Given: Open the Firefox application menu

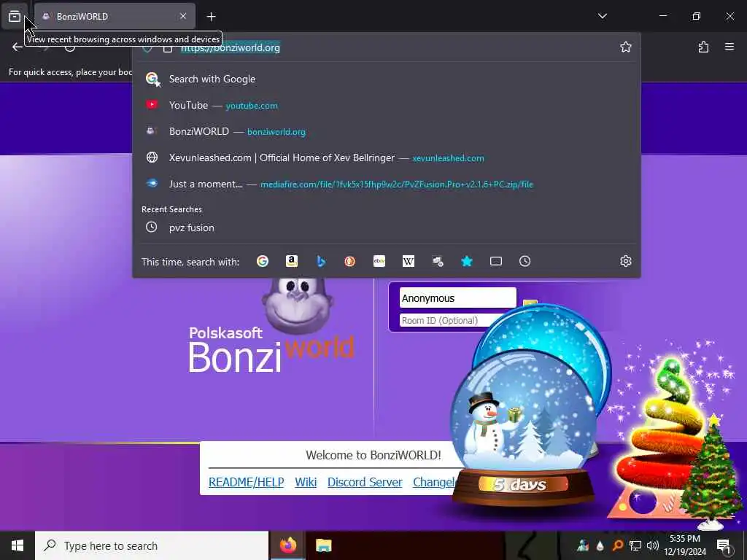Looking at the screenshot, I should [x=729, y=47].
